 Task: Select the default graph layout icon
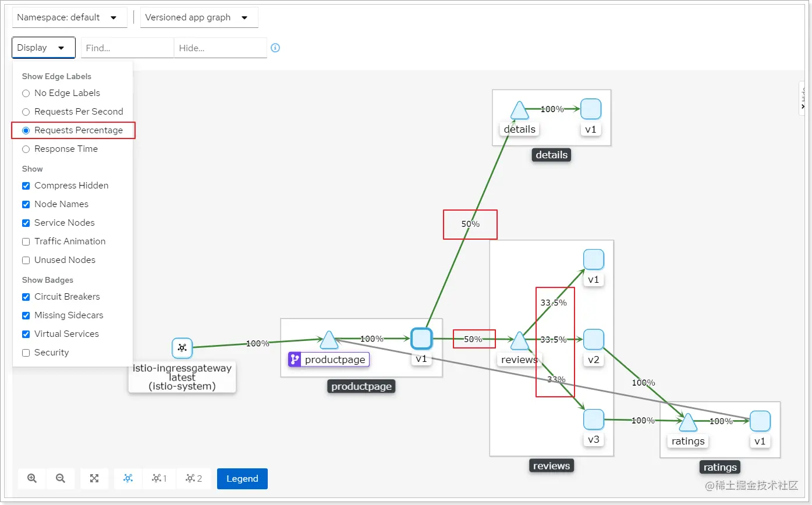[128, 478]
